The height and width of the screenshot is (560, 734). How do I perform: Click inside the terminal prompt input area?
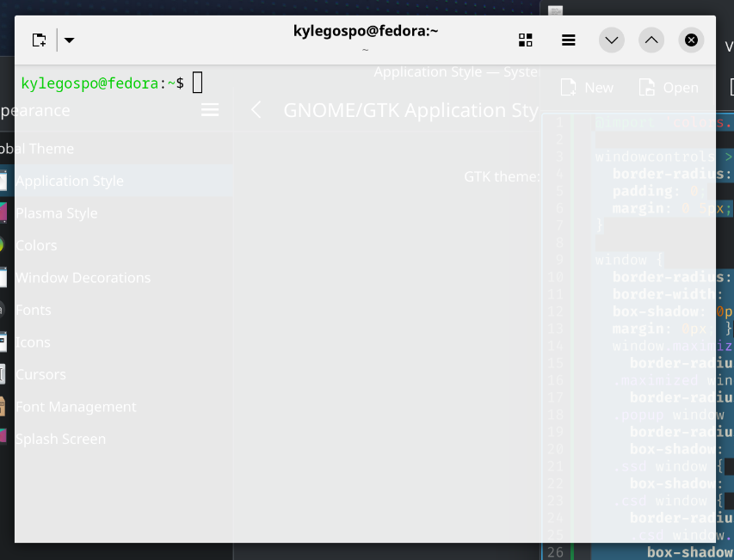point(198,83)
